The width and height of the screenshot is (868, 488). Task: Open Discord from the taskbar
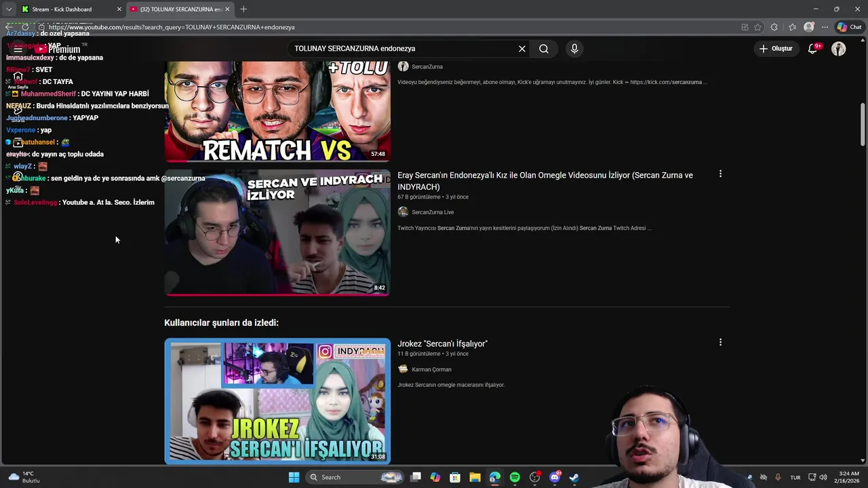click(x=555, y=477)
